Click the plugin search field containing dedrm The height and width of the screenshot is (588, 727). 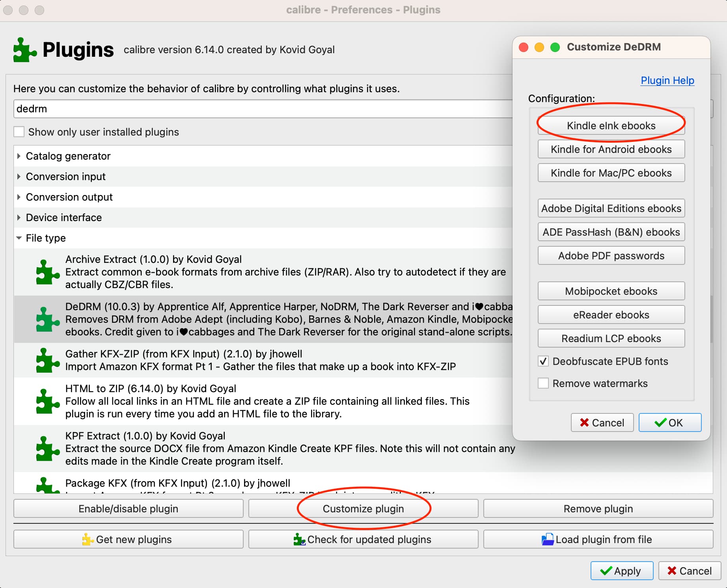(158, 109)
